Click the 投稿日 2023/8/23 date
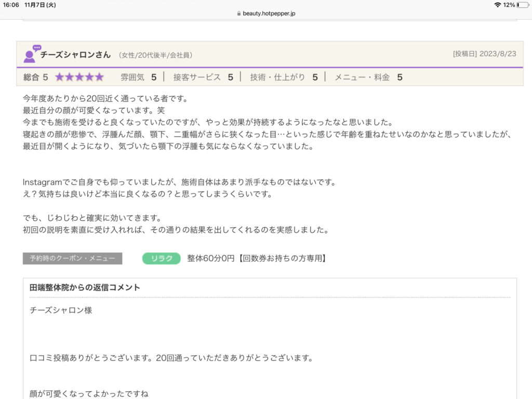 (x=484, y=54)
